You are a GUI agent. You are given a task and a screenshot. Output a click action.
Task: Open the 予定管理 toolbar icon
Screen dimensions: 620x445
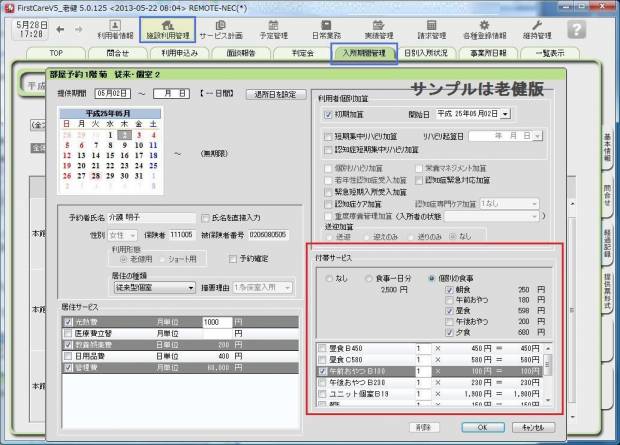pos(273,29)
